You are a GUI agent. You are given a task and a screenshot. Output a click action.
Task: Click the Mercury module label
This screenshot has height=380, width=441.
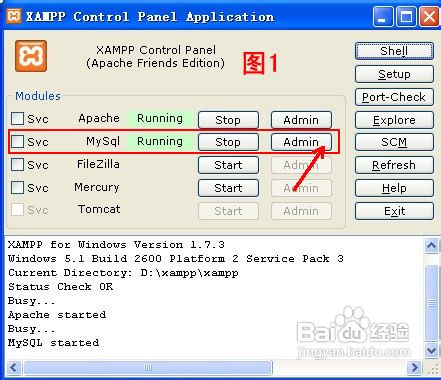[x=97, y=187]
